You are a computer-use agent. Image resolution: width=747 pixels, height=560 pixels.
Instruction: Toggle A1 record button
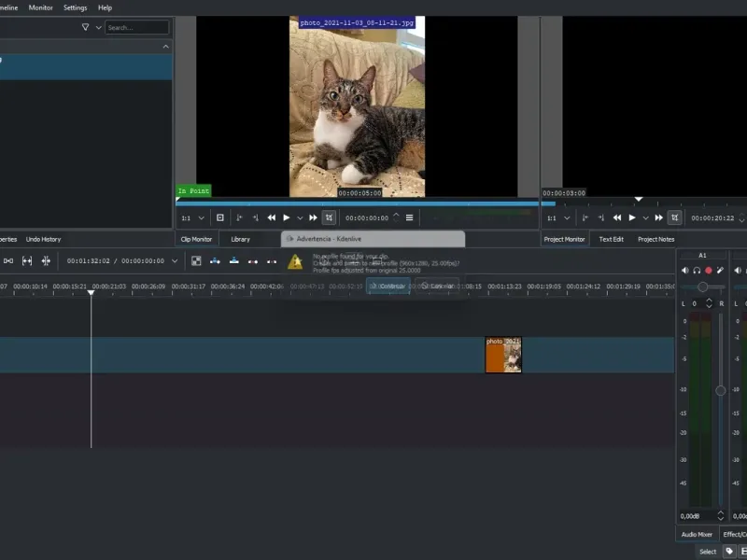click(x=709, y=271)
